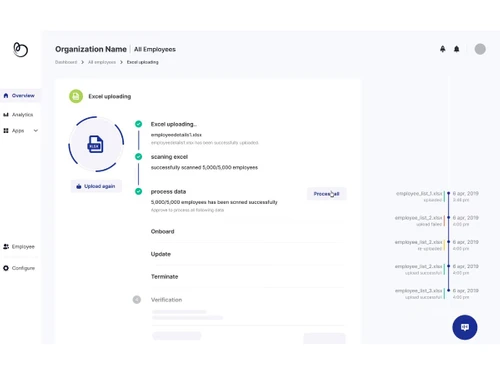Click 'successfully scanned 5,000/5,000 employees' text
500x375 pixels.
click(204, 168)
